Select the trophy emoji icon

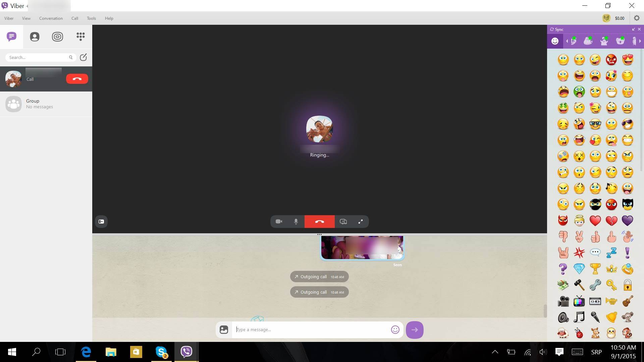595,268
